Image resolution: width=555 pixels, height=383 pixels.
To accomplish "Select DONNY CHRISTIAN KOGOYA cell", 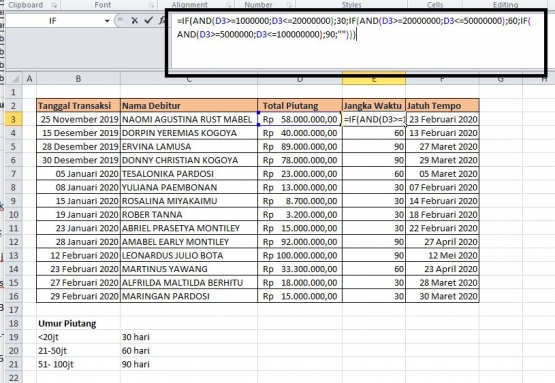I will tap(189, 160).
